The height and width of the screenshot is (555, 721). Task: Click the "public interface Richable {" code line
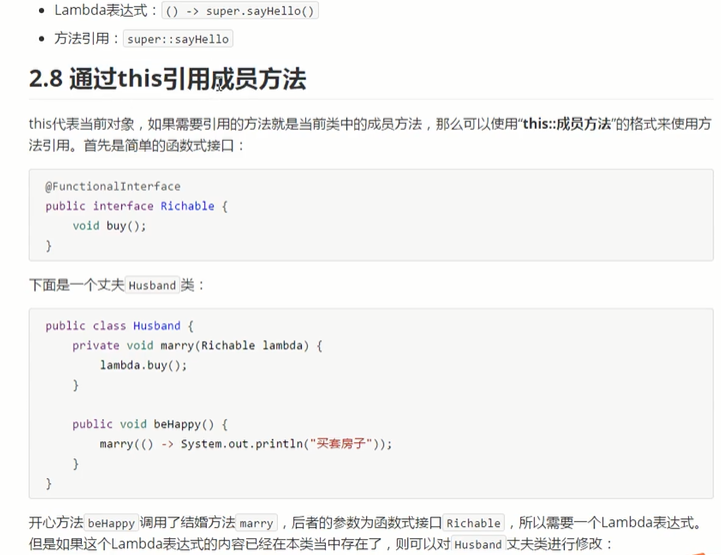[137, 206]
